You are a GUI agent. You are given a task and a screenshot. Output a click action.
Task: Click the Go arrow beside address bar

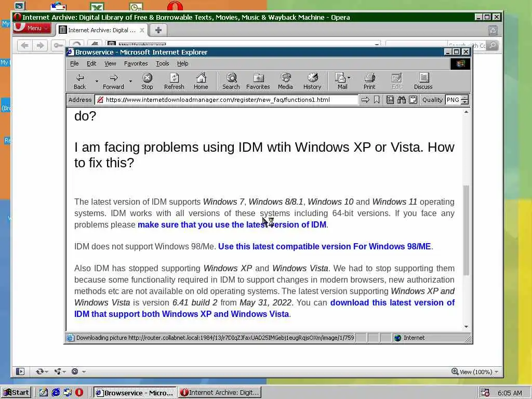coord(365,100)
